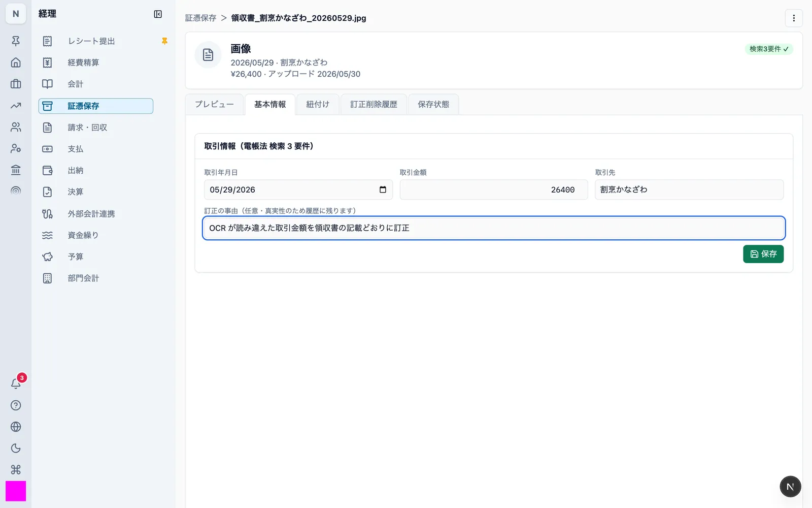
Task: Unpin レシート提出 with the yellow pin
Action: (x=164, y=41)
